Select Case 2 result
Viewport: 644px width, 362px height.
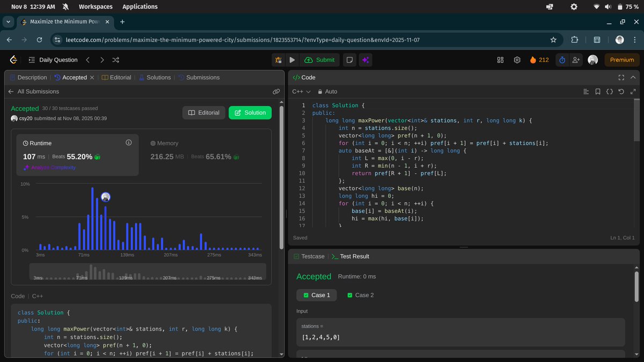(360, 295)
